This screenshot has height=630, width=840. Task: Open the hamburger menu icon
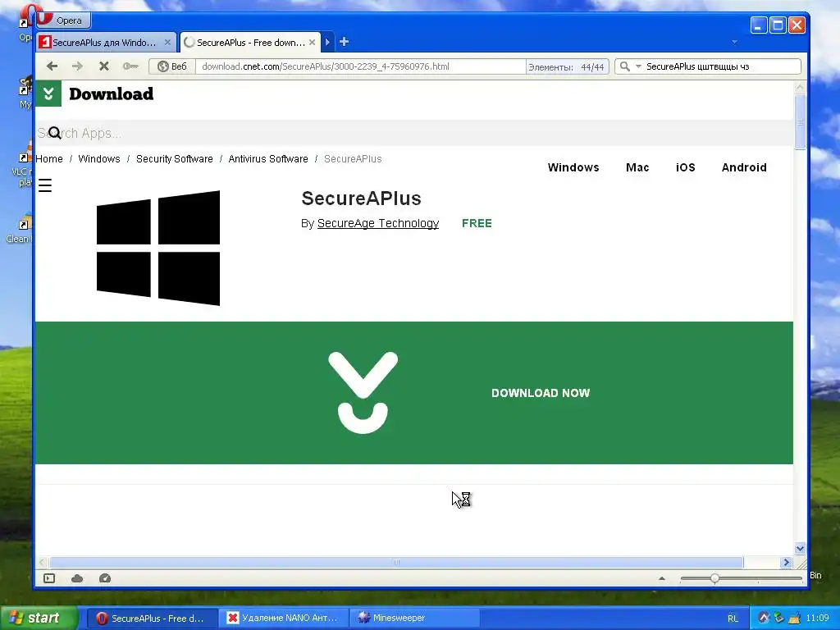[x=45, y=185]
